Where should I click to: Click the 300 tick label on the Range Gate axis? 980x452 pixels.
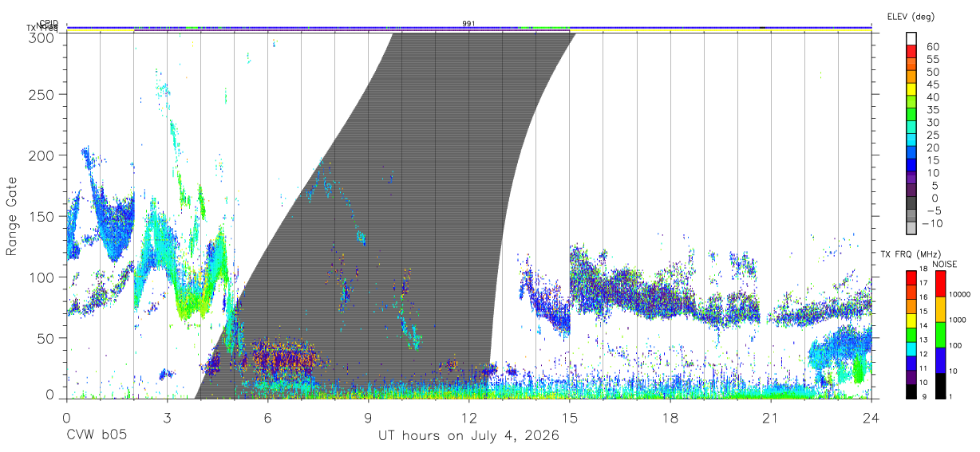click(41, 37)
